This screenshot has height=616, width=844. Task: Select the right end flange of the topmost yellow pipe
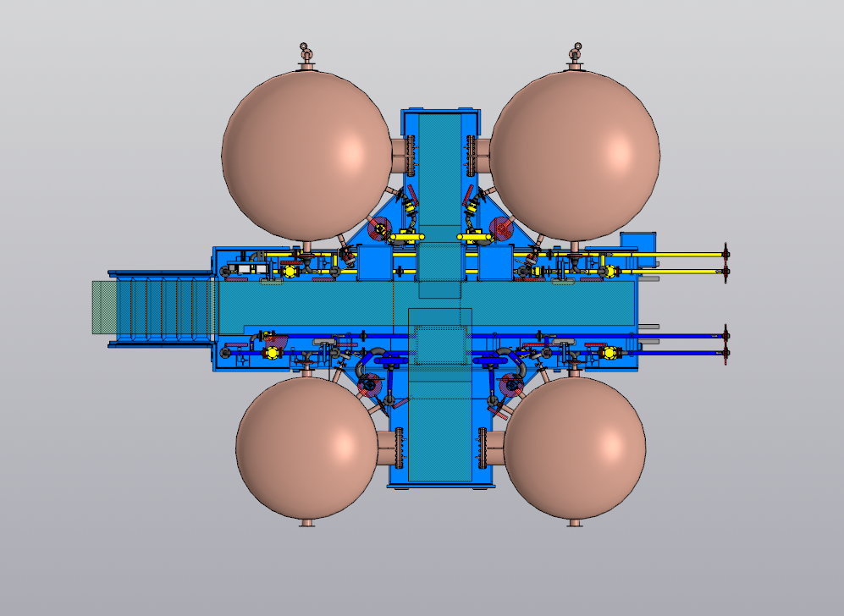coord(725,253)
